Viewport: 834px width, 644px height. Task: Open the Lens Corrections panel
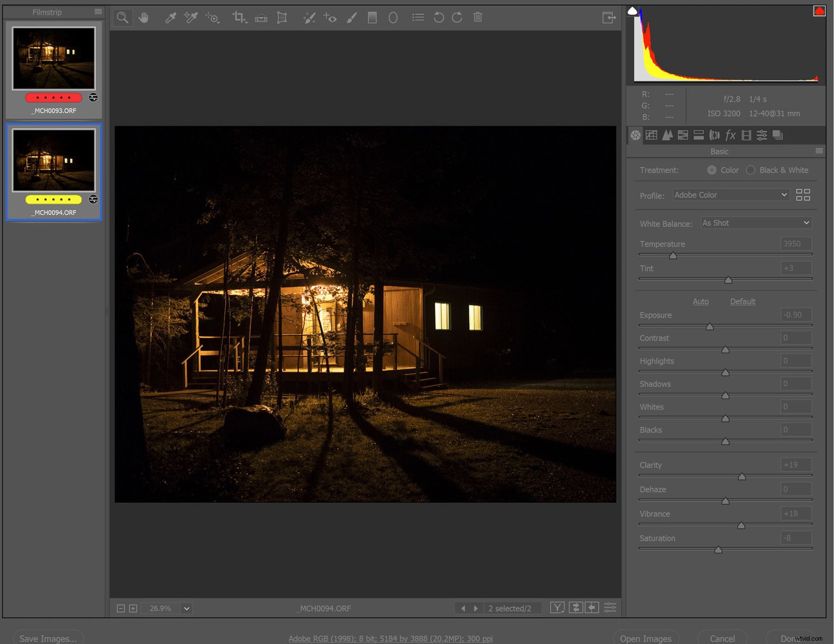[715, 135]
